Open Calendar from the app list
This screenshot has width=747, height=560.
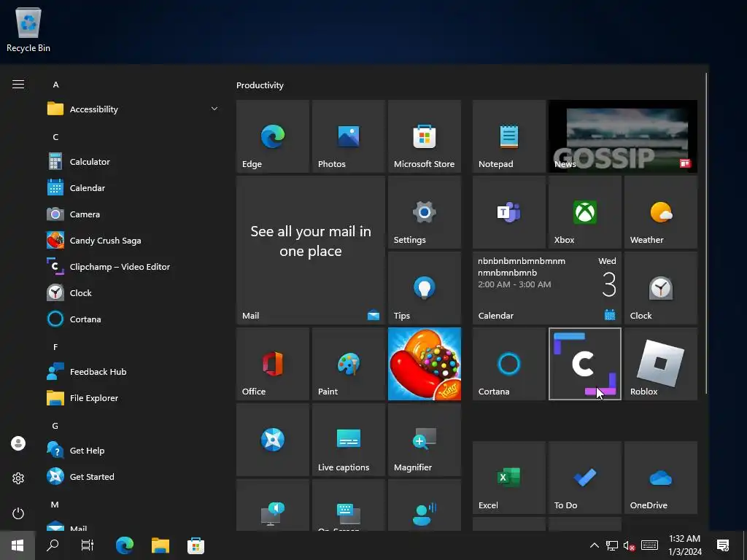click(x=134, y=187)
